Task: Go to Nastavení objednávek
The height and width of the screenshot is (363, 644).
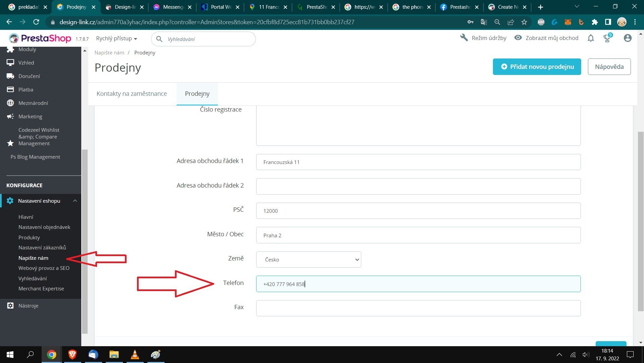Action: [x=44, y=227]
